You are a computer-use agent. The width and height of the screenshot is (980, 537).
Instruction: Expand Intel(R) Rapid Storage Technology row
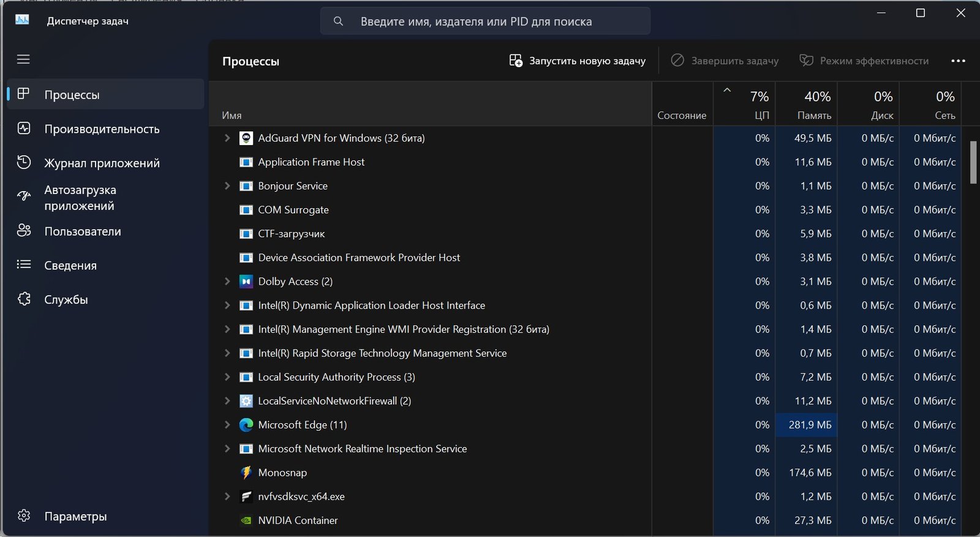point(227,353)
